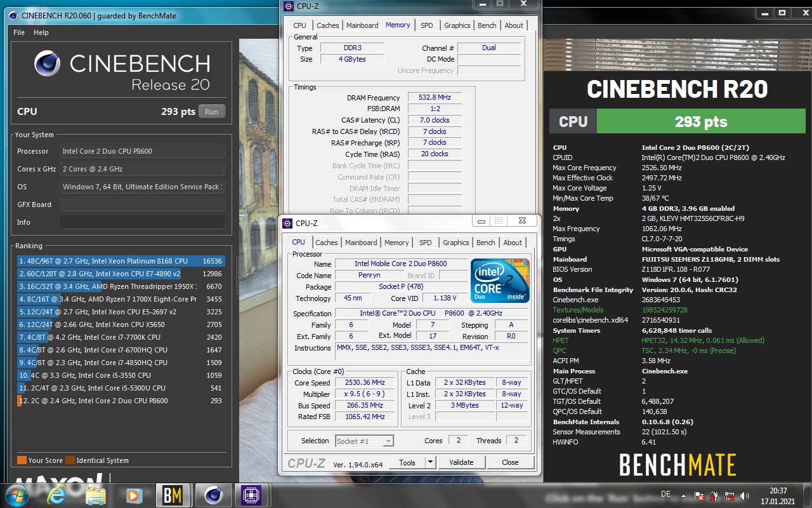Click the empty Info field in Cinebench

pos(142,222)
